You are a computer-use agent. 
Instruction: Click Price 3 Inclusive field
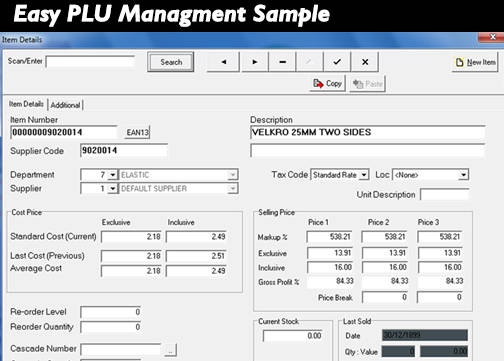pos(440,267)
